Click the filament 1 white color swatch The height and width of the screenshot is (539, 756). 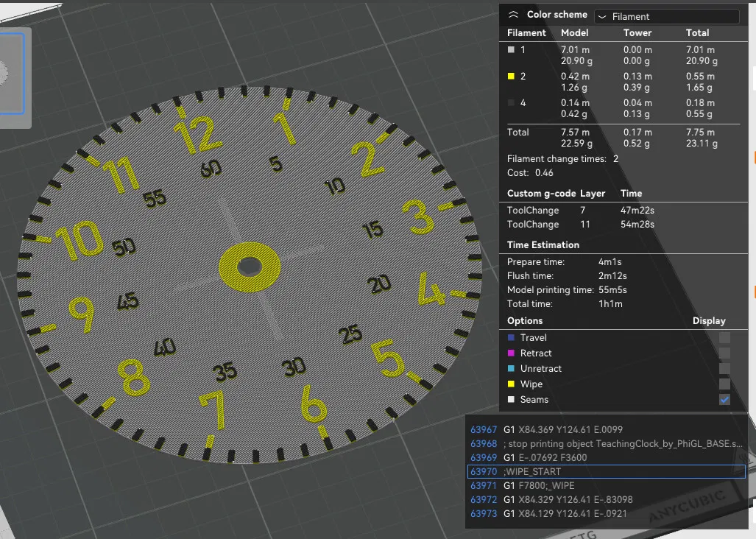[x=511, y=49]
